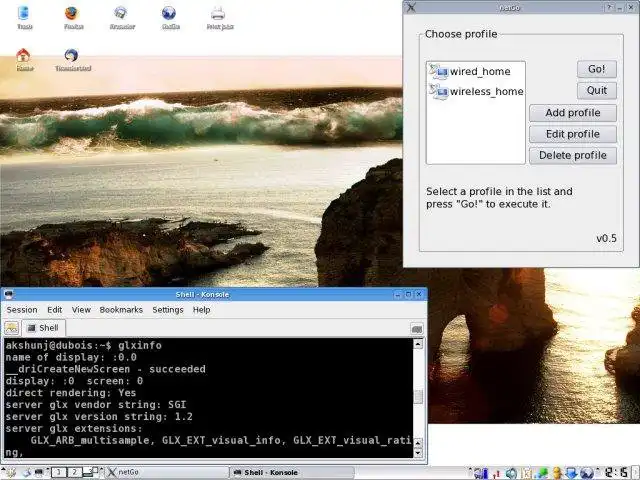Click the Konsole scrollbar down arrow at bottom

pos(418,453)
